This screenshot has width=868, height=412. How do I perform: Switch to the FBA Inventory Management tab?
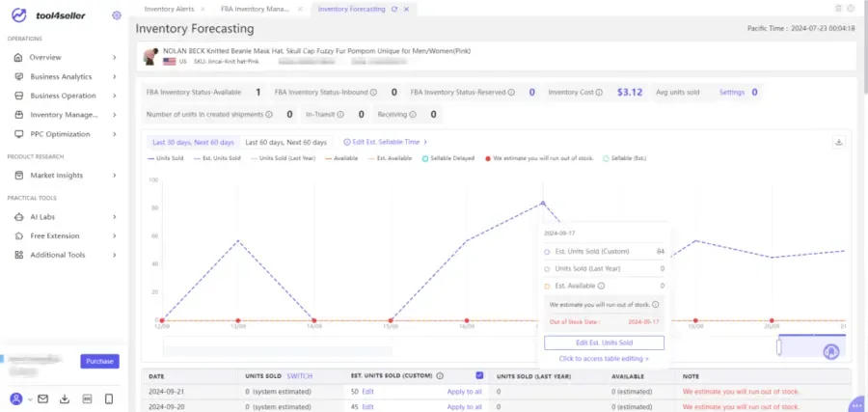[255, 9]
